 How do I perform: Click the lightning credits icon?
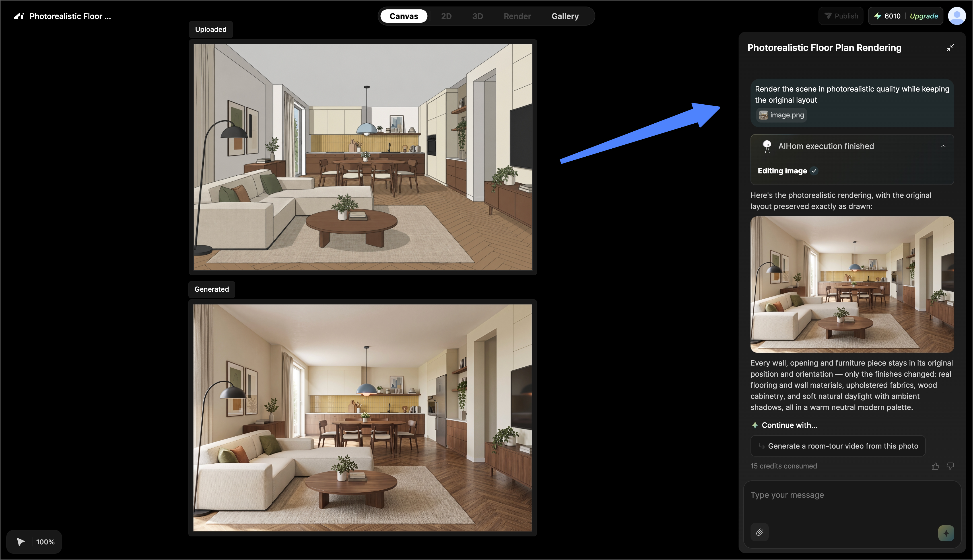(x=877, y=16)
